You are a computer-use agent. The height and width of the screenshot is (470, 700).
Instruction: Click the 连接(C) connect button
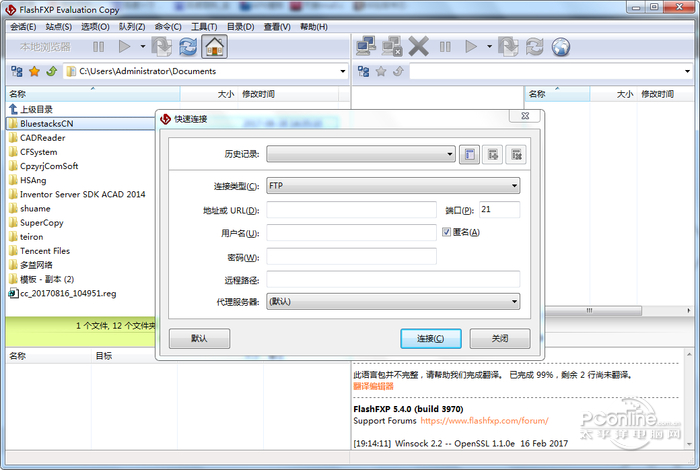coord(431,338)
